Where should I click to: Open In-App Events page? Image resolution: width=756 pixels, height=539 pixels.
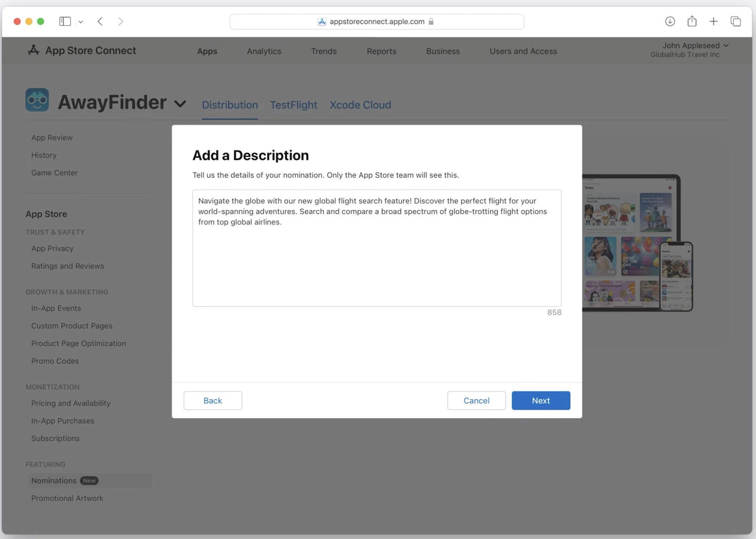pos(56,308)
